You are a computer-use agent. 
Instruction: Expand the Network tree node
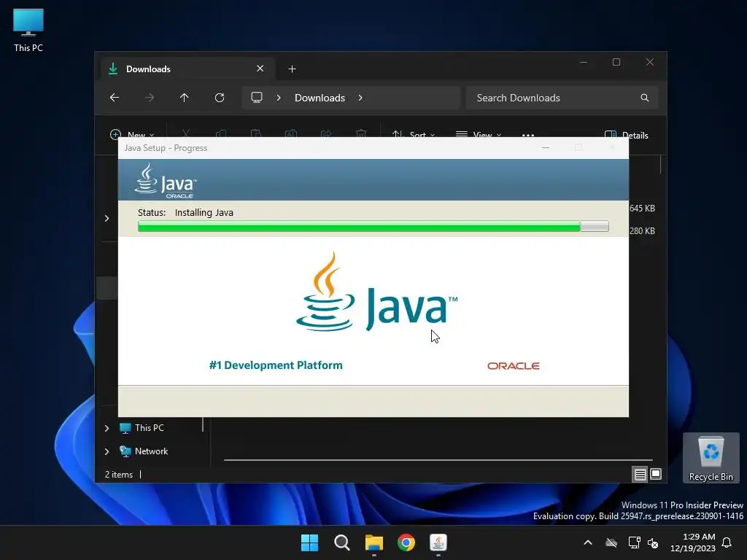click(107, 451)
